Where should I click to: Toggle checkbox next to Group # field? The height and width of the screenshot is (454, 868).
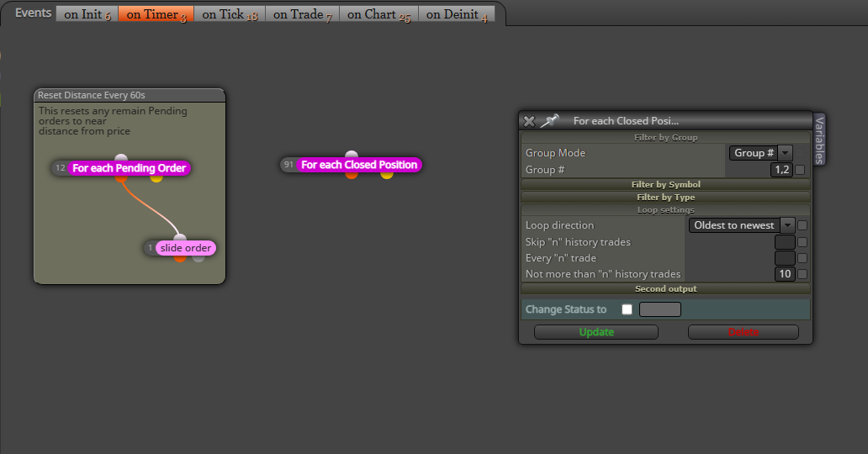point(800,170)
